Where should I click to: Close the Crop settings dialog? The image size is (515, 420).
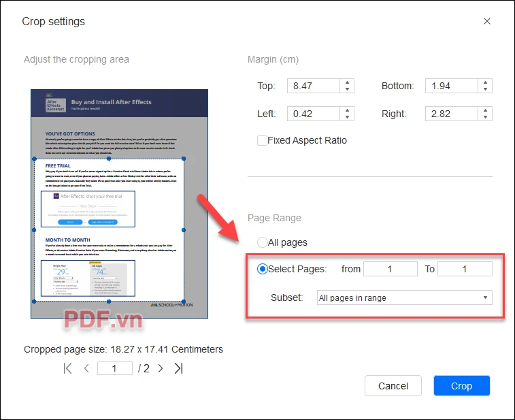tap(486, 21)
